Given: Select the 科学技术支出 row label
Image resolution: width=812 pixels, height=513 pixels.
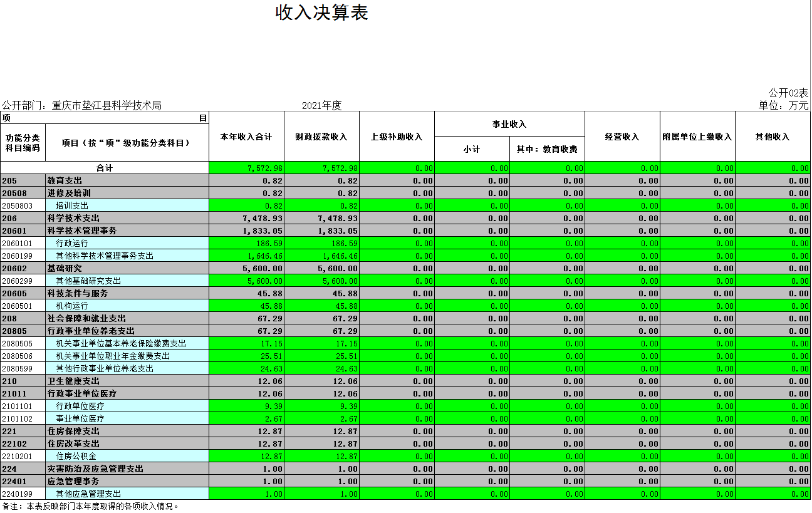Looking at the screenshot, I should click(74, 218).
